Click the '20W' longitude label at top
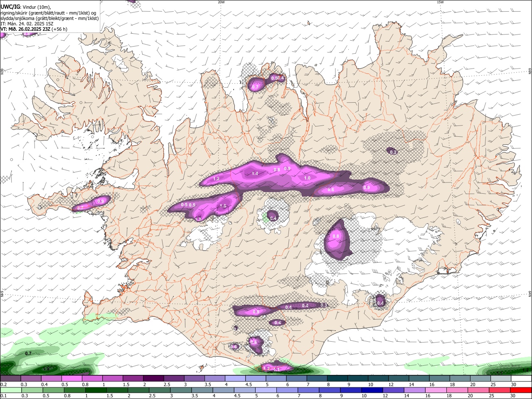 (x=221, y=2)
